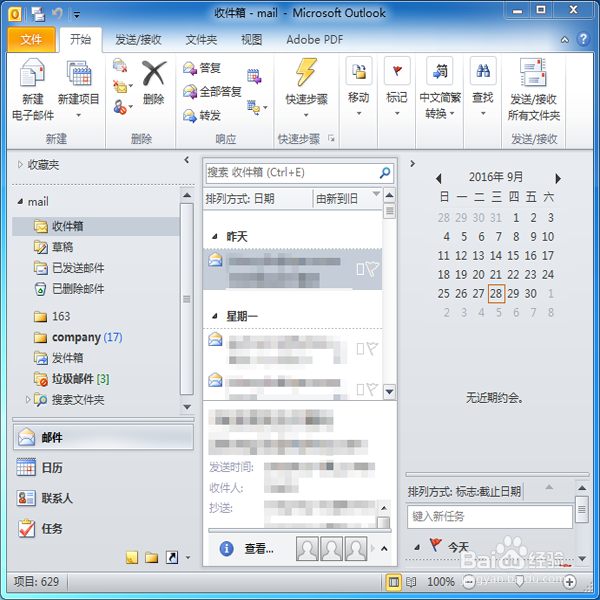Open the Quick Steps dialog launcher
This screenshot has width=600, height=600.
coord(331,138)
